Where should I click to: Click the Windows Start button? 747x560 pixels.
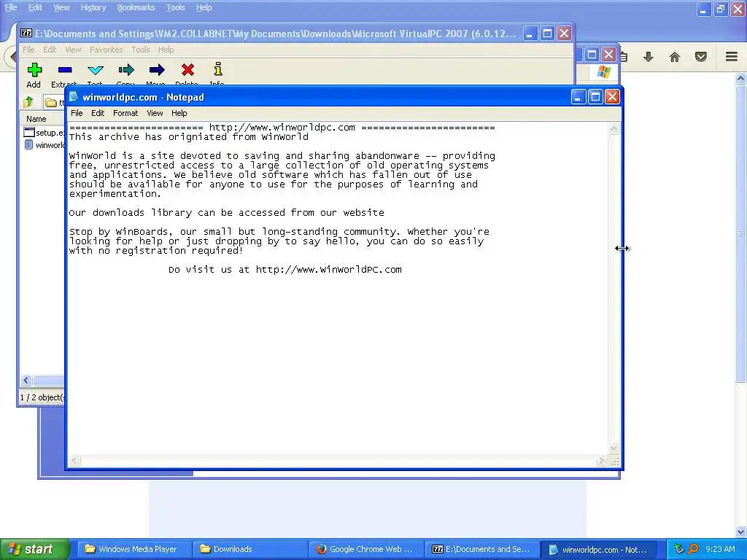35,549
